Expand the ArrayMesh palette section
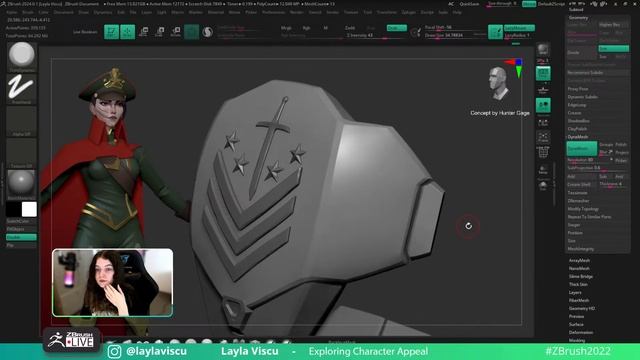Image resolution: width=640 pixels, height=360 pixels. click(579, 260)
